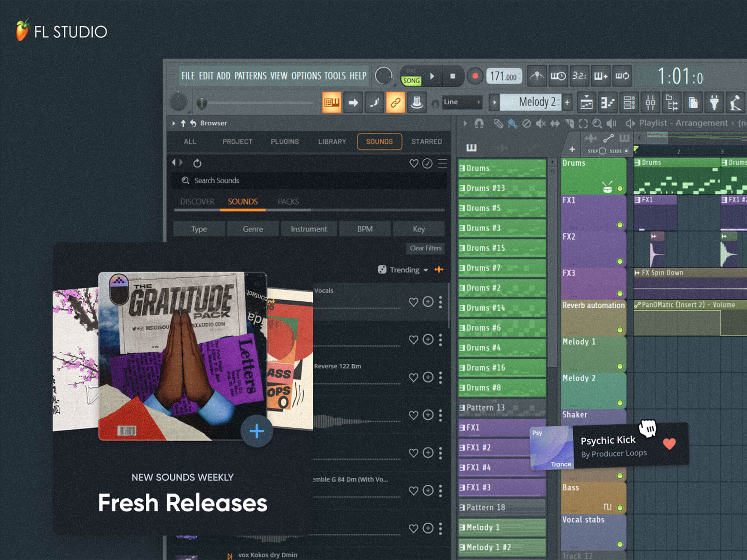Expand the Genre filter dropdown
Image resolution: width=747 pixels, height=560 pixels.
[253, 229]
